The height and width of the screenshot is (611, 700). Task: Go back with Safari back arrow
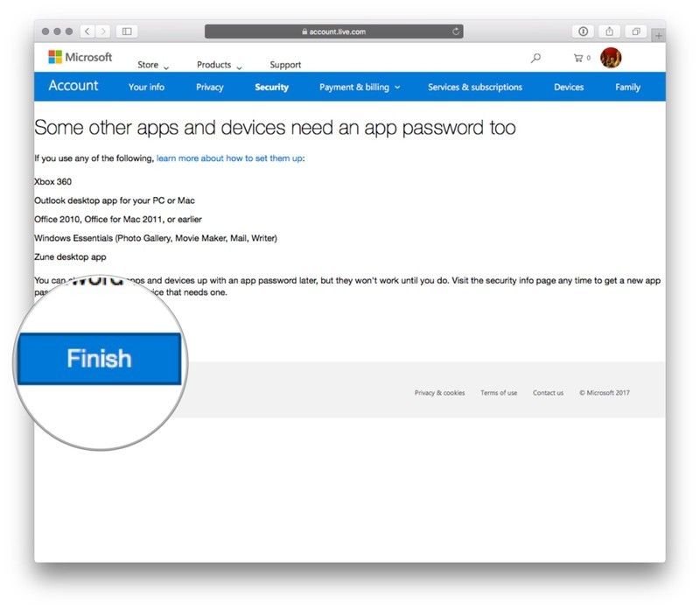click(87, 32)
